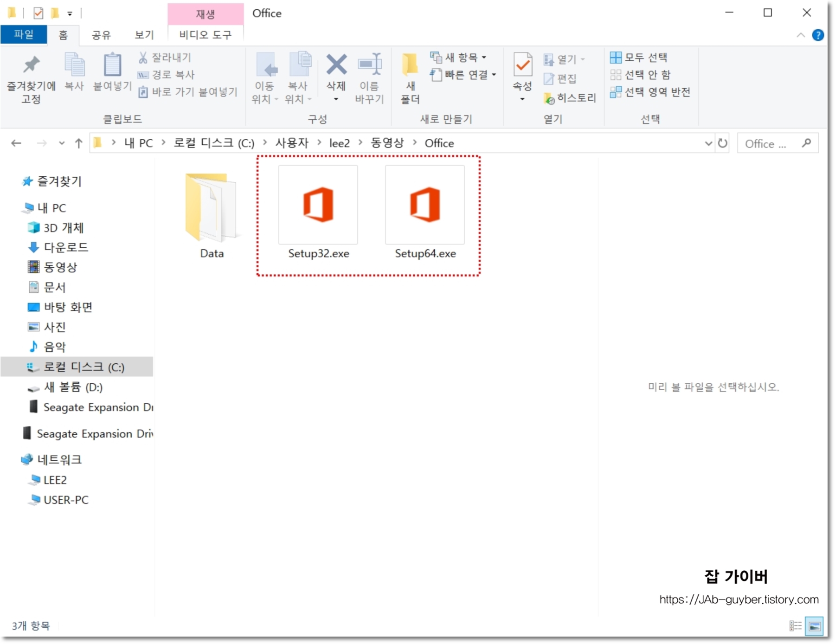Open Move to (이동 위치) command
The width and height of the screenshot is (835, 644).
[x=265, y=79]
